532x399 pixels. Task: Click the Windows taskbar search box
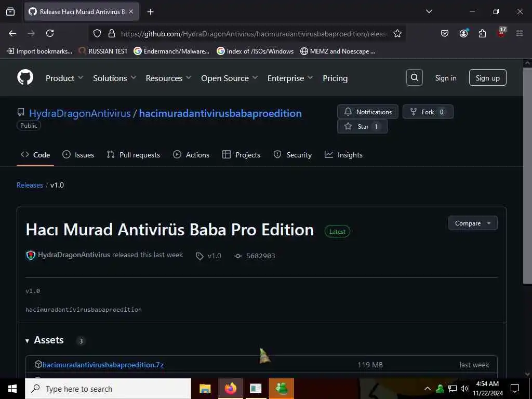click(x=108, y=389)
